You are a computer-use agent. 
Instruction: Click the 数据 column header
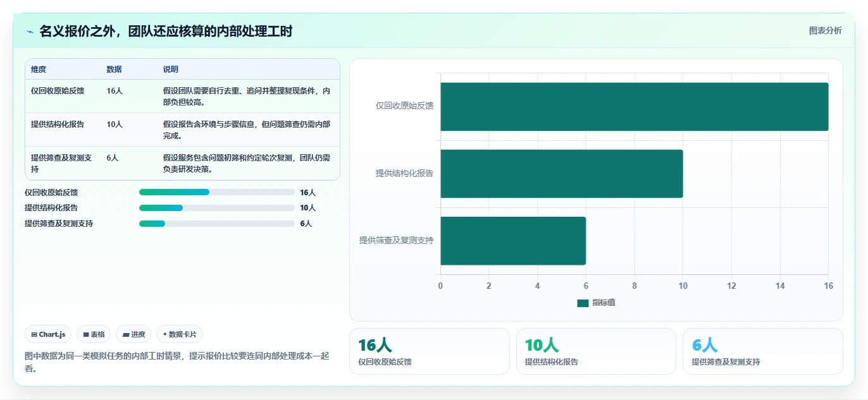click(x=115, y=70)
